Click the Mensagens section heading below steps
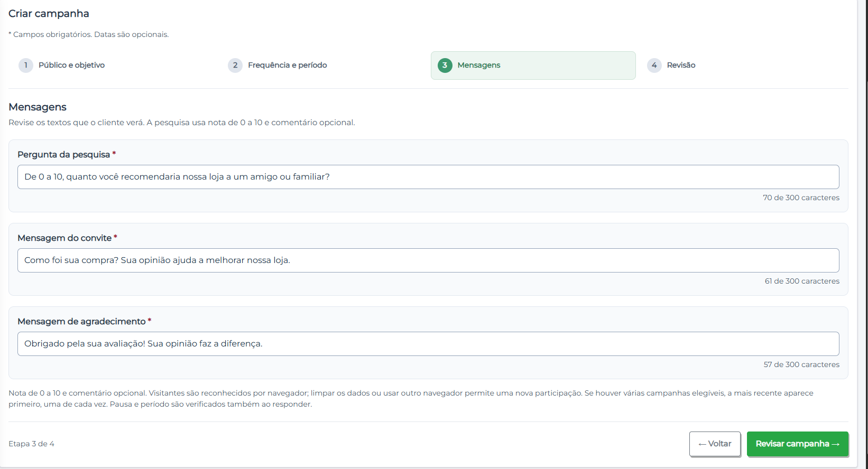 pos(38,107)
